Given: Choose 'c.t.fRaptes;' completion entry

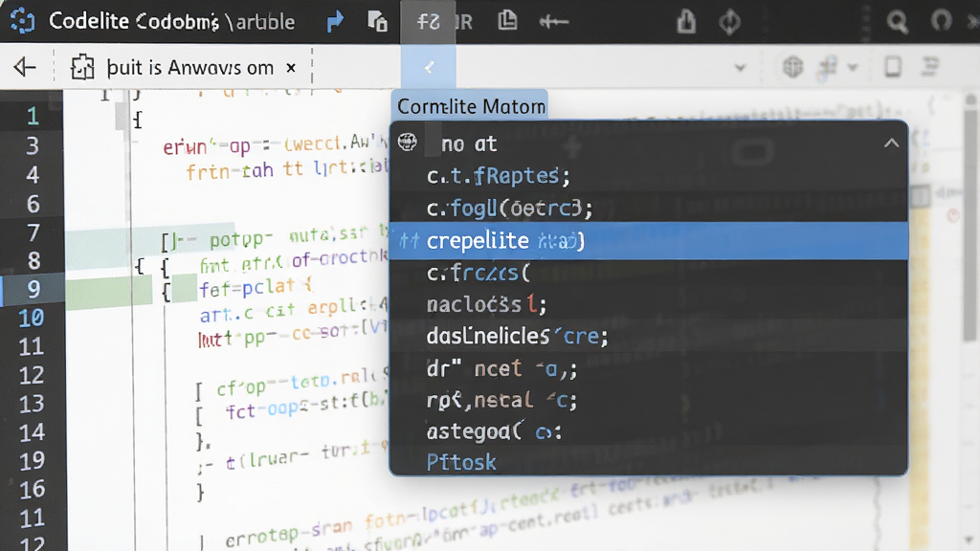Looking at the screenshot, I should pyautogui.click(x=648, y=176).
